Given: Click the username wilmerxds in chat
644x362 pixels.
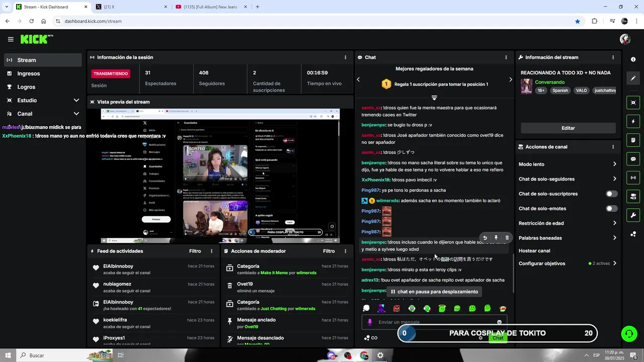Looking at the screenshot, I should 388,201.
